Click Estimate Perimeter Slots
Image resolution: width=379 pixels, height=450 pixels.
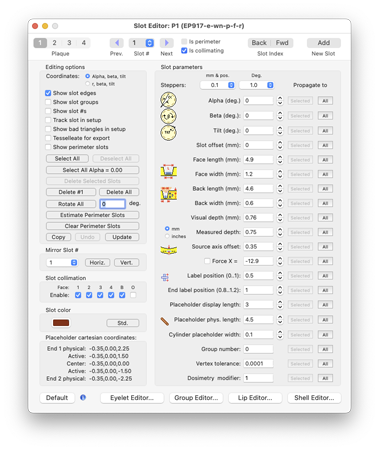point(92,215)
